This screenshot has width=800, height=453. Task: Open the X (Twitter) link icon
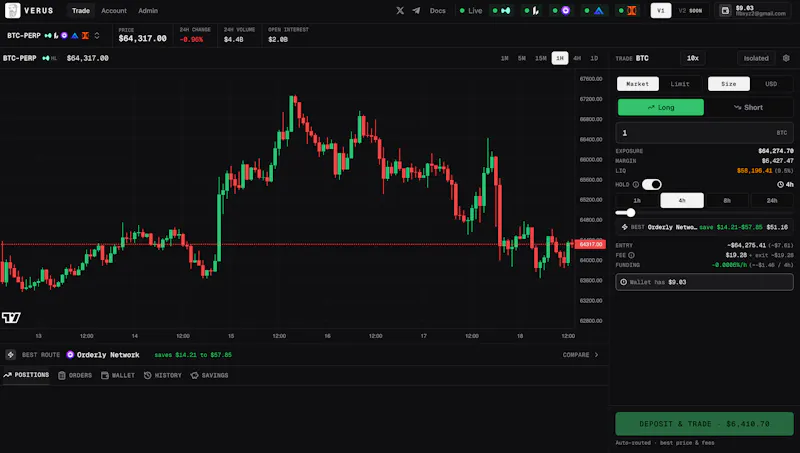[x=400, y=11]
